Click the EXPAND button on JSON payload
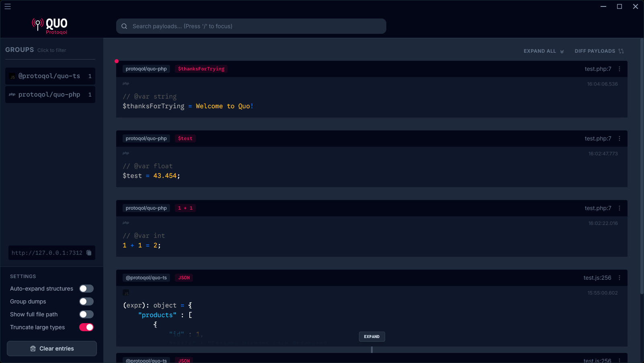The image size is (644, 363). pyautogui.click(x=372, y=336)
